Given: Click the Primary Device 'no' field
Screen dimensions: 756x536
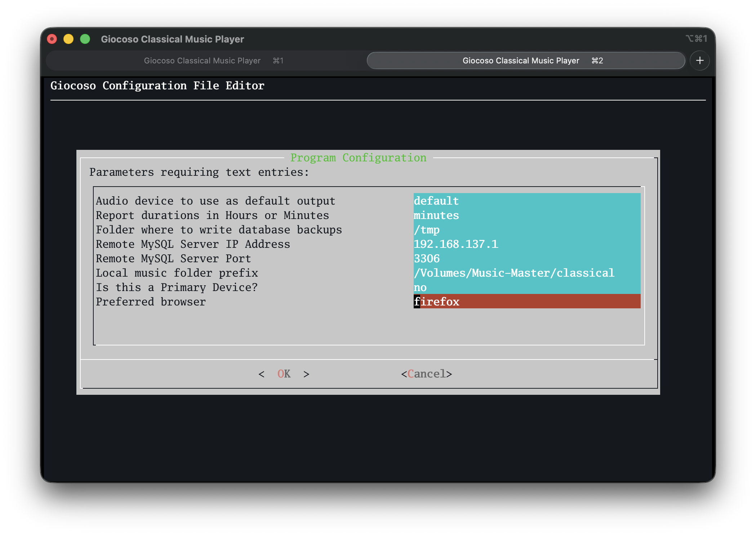Looking at the screenshot, I should point(526,287).
